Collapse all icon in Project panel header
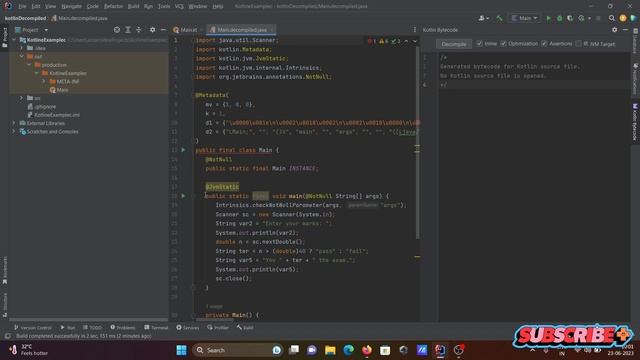This screenshot has height=360, width=640. click(x=138, y=30)
